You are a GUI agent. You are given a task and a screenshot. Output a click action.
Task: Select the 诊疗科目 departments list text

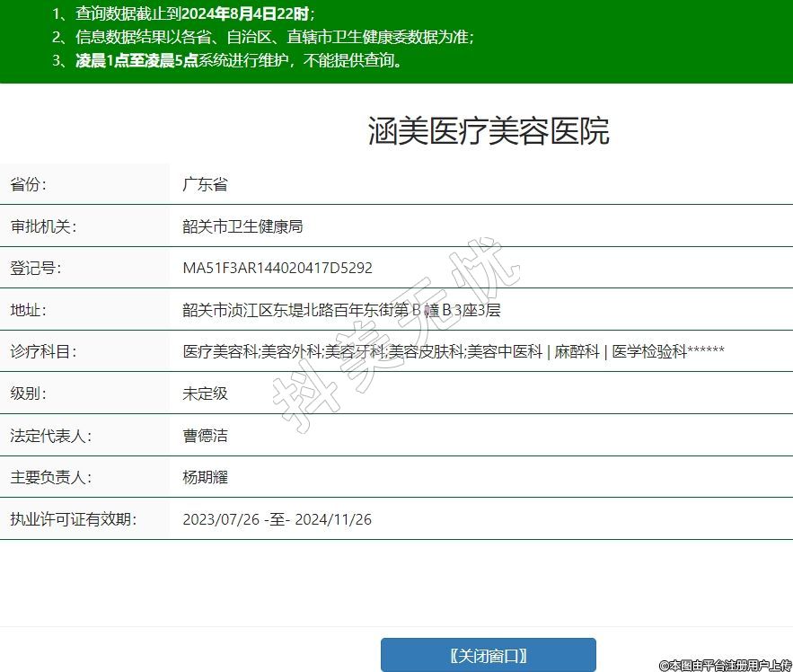(x=453, y=351)
